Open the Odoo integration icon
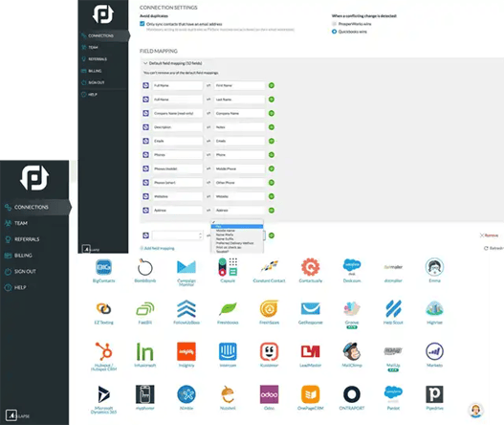The height and width of the screenshot is (425, 504). coord(269,394)
